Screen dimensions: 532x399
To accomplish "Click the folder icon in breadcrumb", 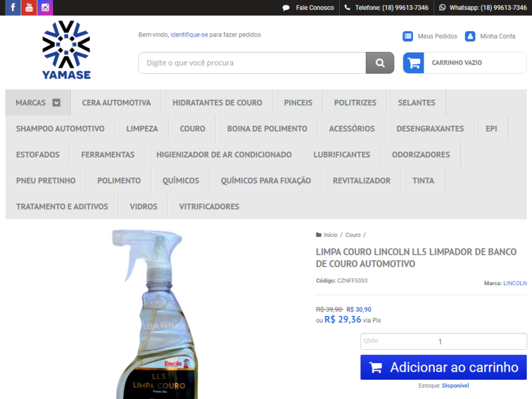I will pyautogui.click(x=319, y=235).
